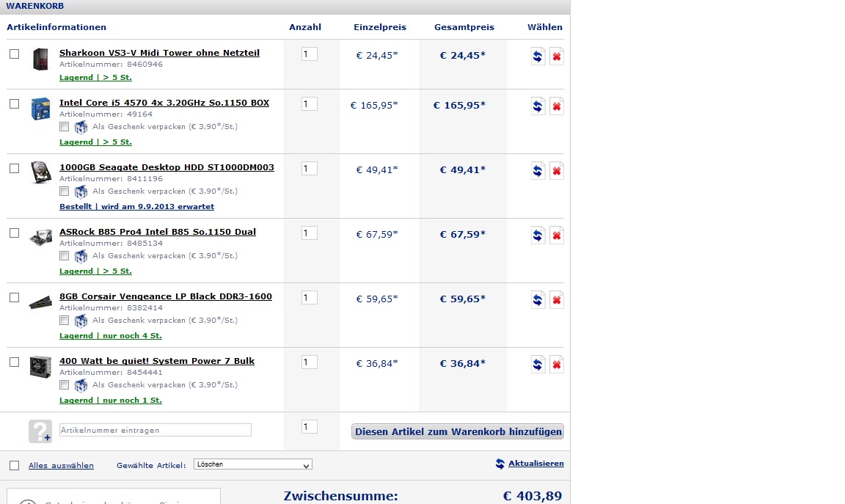
Task: Click Bestellt wird am 9.9.2013 erwartet link
Action: [x=137, y=207]
